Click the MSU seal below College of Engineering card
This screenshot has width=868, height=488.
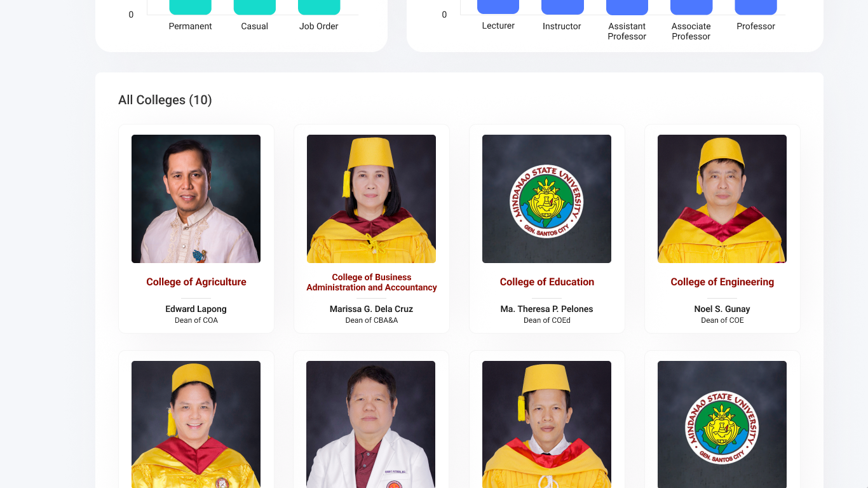point(722,424)
